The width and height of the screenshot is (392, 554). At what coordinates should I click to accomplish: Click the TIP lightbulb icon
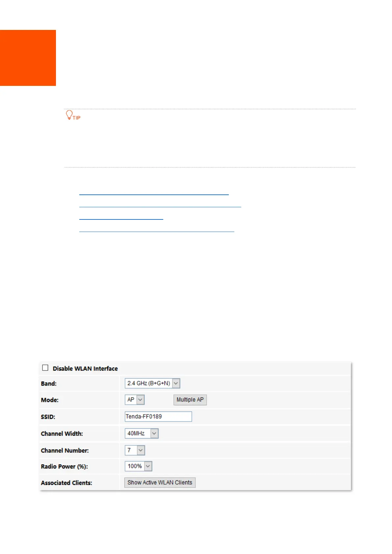(x=69, y=115)
